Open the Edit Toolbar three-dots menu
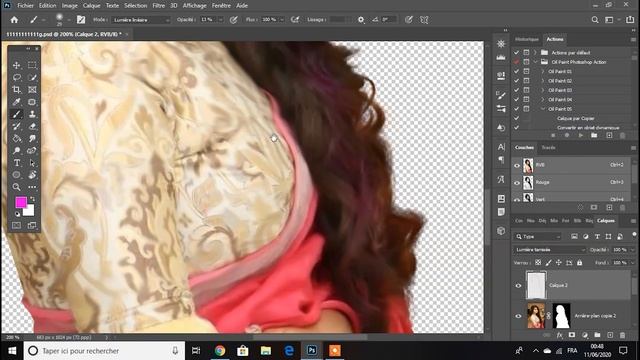640x360 pixels. tap(32, 187)
